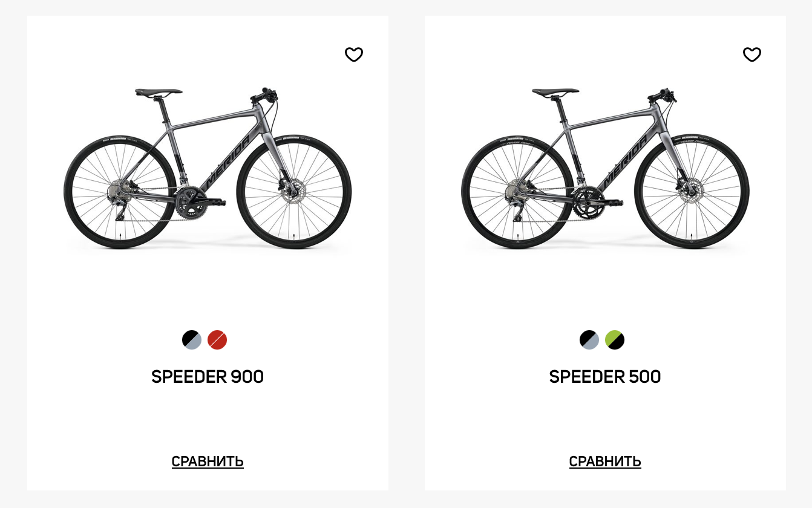Open the Speeder 500 bike photo

605,169
